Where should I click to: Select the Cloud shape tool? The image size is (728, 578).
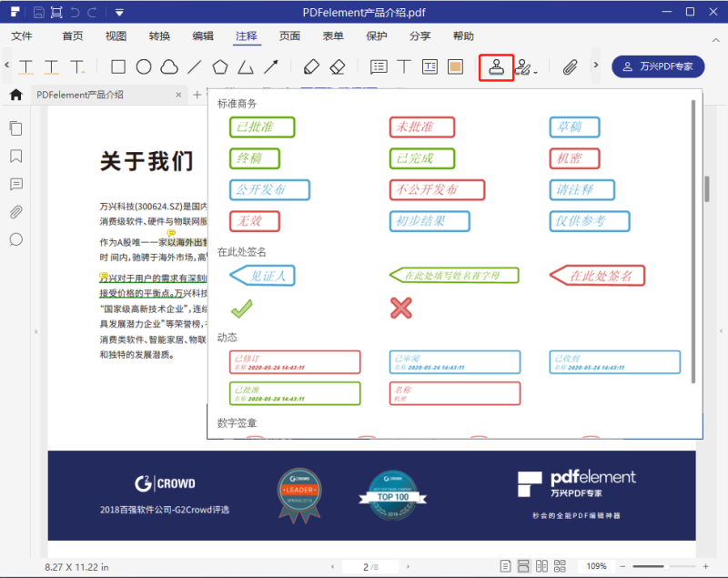(168, 66)
